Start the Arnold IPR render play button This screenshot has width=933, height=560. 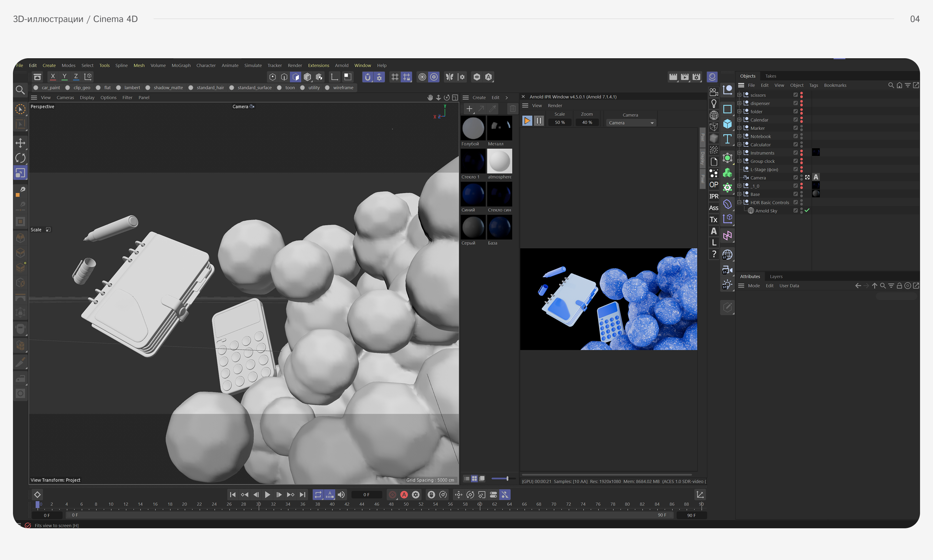(527, 121)
